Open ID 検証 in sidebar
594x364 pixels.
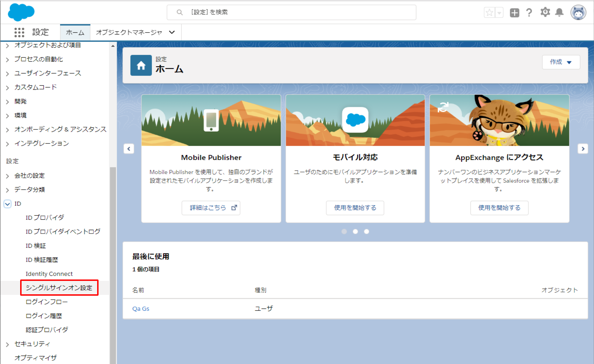tap(36, 246)
